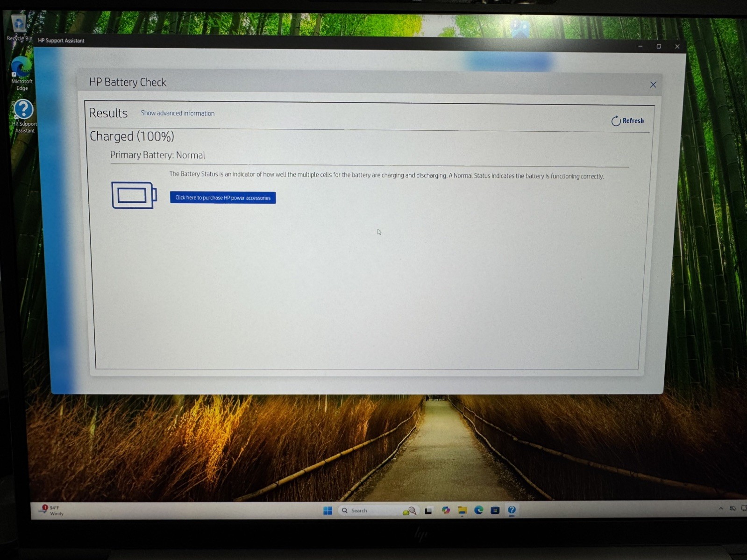This screenshot has height=560, width=747.
Task: Open Microsoft Edge desktop shortcut
Action: (21, 74)
